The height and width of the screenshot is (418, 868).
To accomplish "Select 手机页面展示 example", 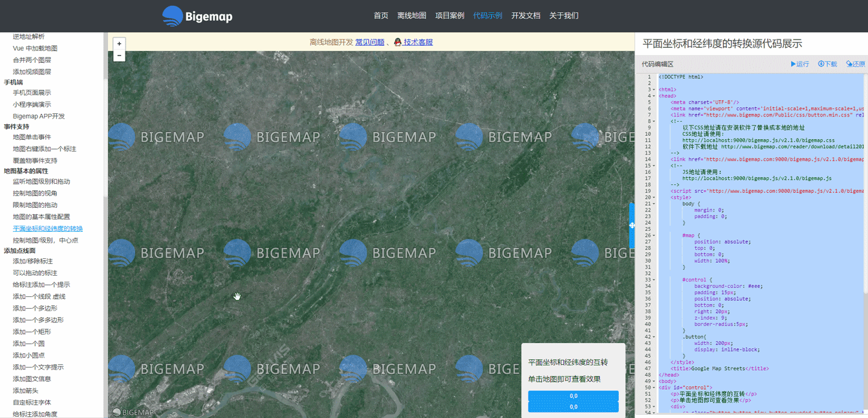I will [x=32, y=93].
